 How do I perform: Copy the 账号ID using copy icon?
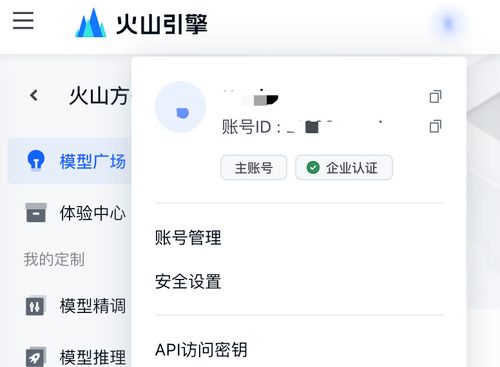tap(435, 126)
